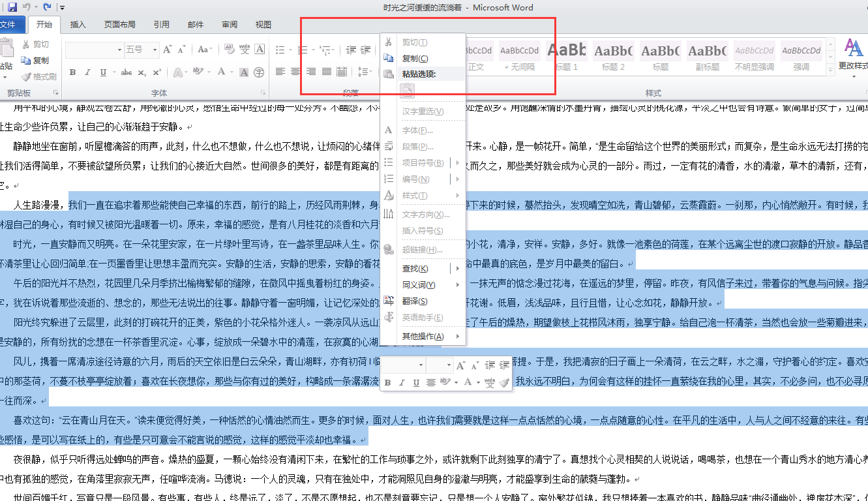
Task: Click Keep Source paste option icon in context menu
Action: [x=407, y=90]
